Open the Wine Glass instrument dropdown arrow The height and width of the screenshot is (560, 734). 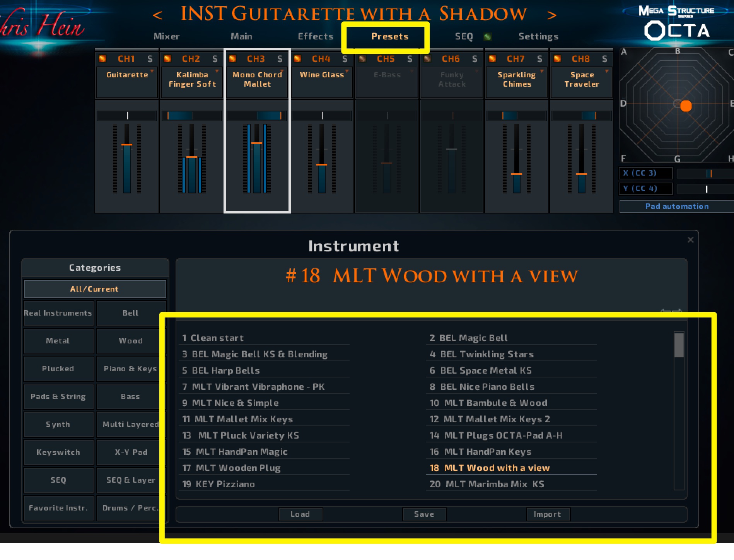347,71
